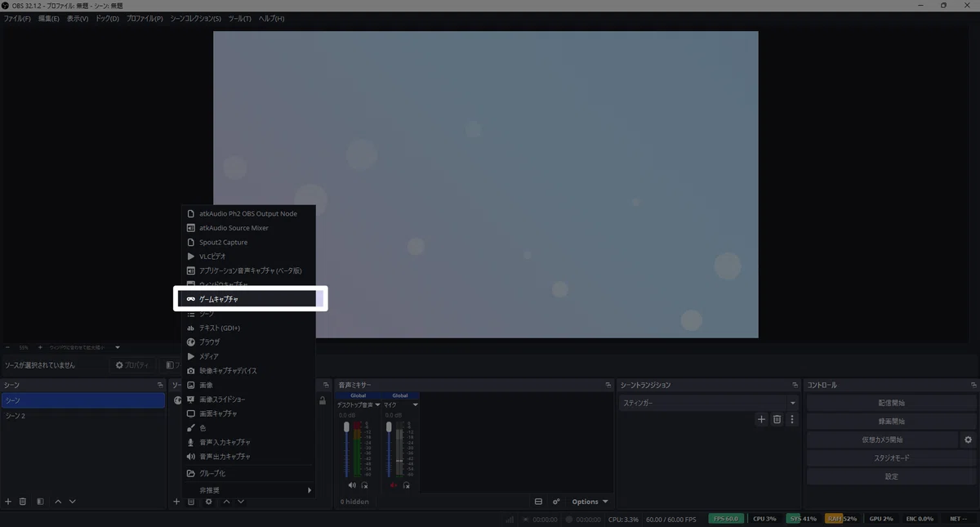Toggle the source lock icon

323,401
